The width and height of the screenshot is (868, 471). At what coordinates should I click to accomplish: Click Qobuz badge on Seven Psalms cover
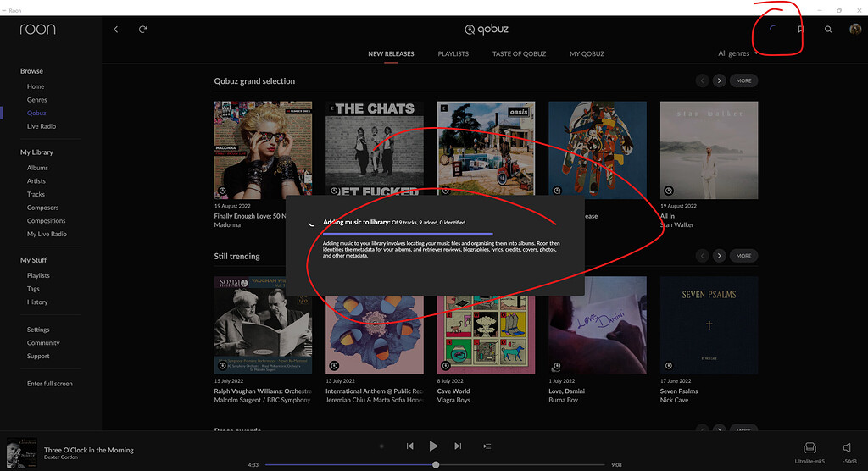point(669,366)
